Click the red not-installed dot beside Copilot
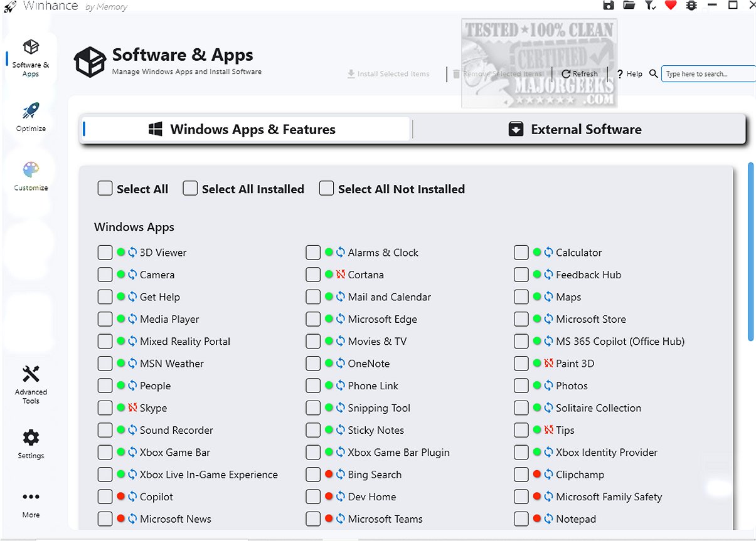The image size is (756, 541). point(121,496)
